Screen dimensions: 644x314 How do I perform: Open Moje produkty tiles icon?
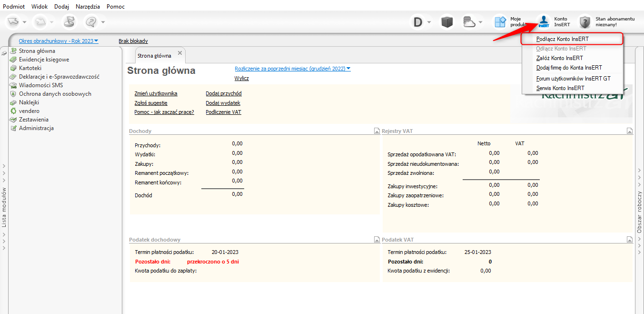tap(500, 22)
